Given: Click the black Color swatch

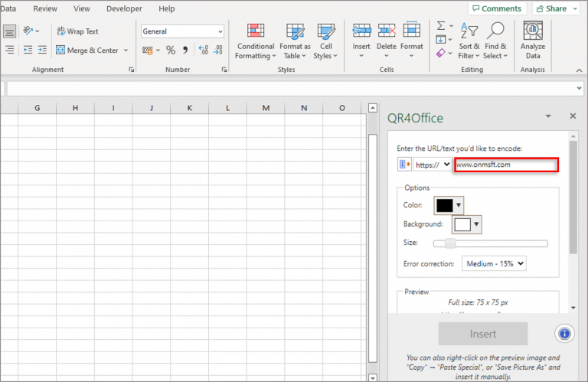Looking at the screenshot, I should click(x=444, y=205).
